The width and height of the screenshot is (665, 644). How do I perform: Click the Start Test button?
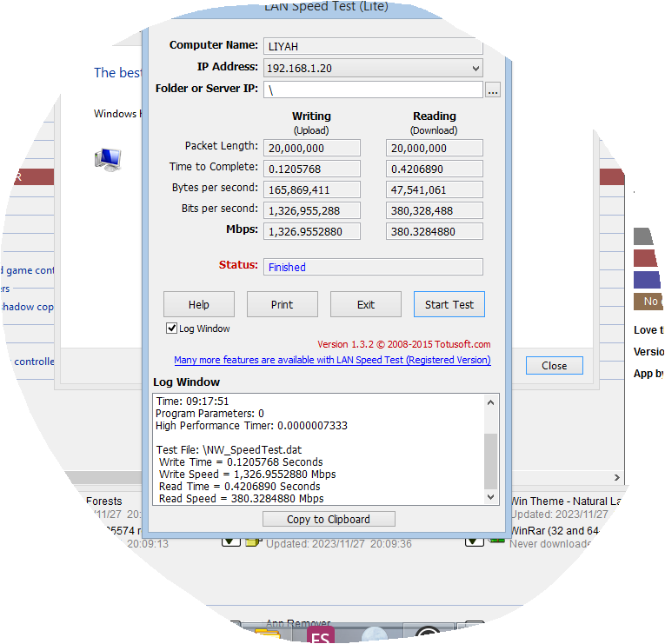point(449,304)
